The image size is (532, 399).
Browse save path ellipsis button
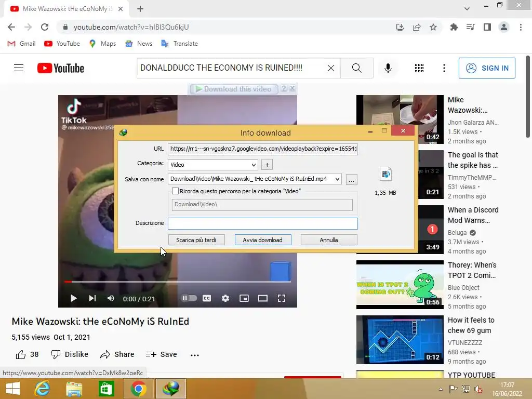click(352, 180)
